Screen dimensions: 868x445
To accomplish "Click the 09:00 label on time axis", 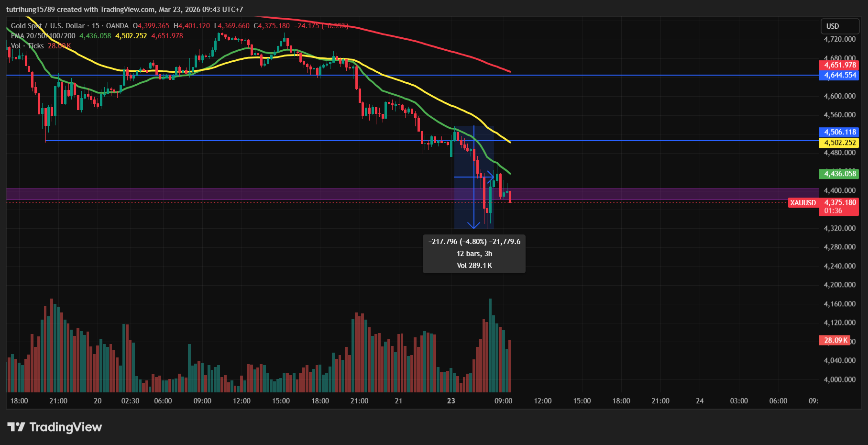I will click(x=503, y=401).
